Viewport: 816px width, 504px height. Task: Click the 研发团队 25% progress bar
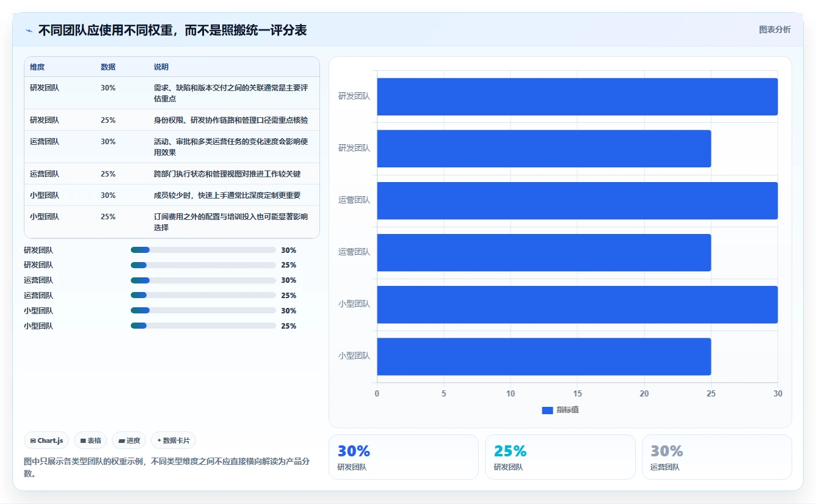coord(203,265)
